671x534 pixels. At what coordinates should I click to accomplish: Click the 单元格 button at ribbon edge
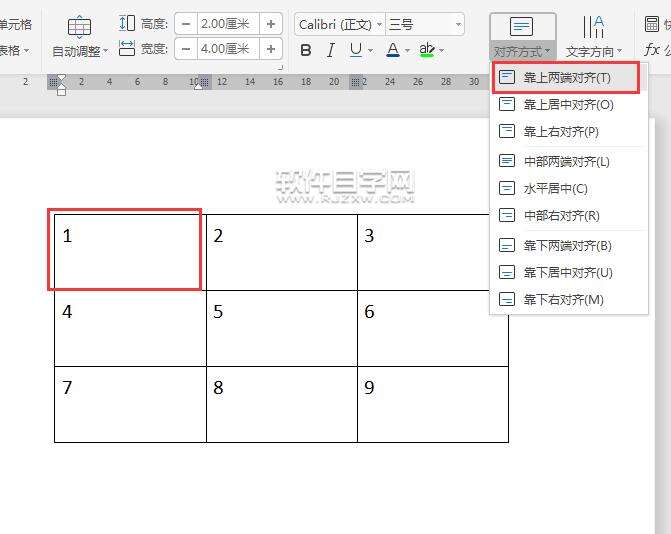pos(15,24)
